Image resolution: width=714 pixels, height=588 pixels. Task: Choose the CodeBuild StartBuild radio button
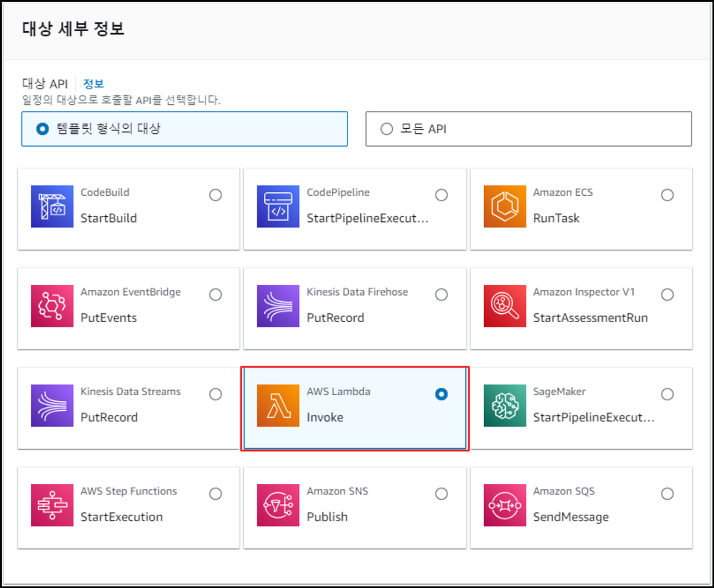(x=215, y=195)
